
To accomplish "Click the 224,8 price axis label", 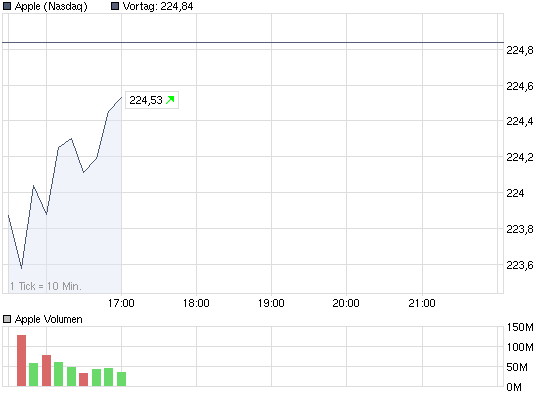I will click(520, 50).
